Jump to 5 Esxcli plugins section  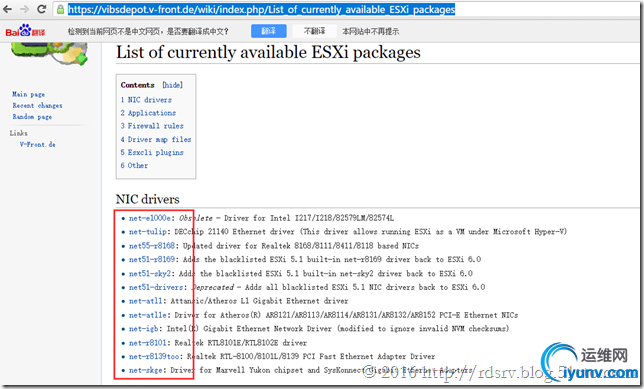pos(152,152)
